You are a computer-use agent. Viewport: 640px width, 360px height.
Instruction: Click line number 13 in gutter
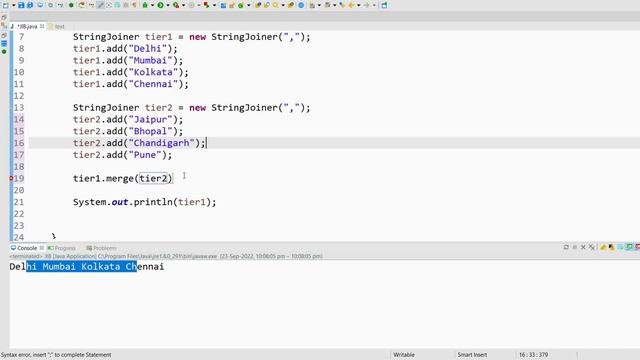(x=19, y=108)
